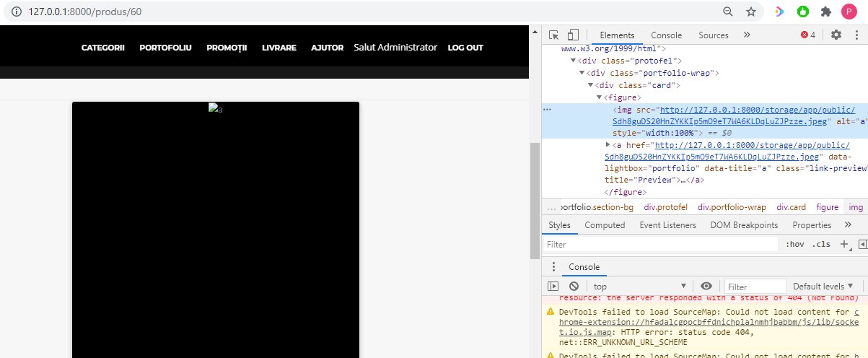Go to the LIVRARE nav link
The width and height of the screenshot is (868, 358).
coord(279,48)
